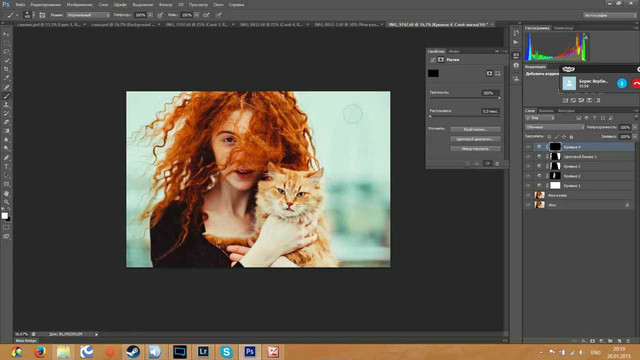The width and height of the screenshot is (640, 360).
Task: Open the Фильтр menu
Action: (165, 4)
